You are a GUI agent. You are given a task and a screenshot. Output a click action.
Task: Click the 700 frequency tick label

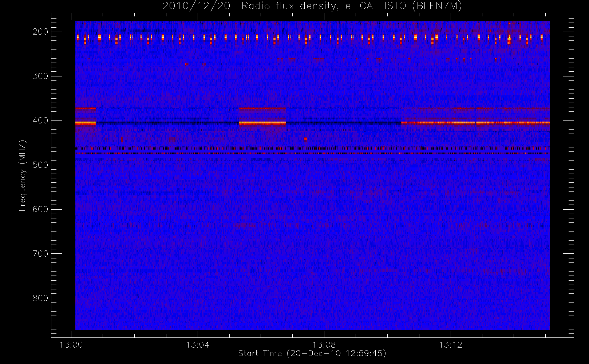[x=40, y=254]
